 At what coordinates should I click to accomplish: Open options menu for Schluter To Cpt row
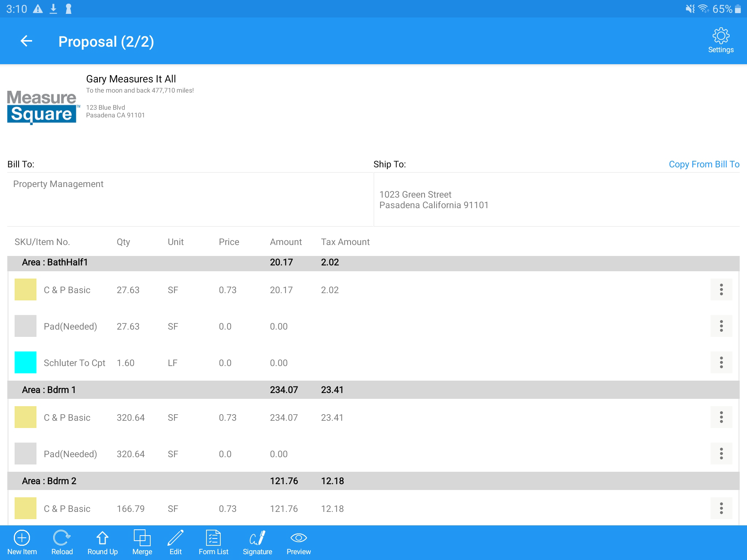(721, 362)
